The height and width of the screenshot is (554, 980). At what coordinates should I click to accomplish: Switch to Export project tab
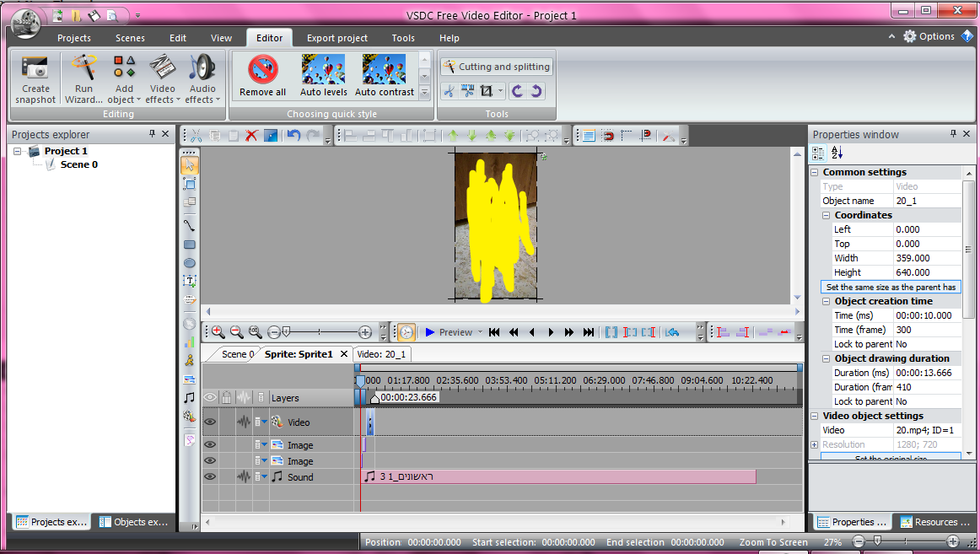[337, 38]
